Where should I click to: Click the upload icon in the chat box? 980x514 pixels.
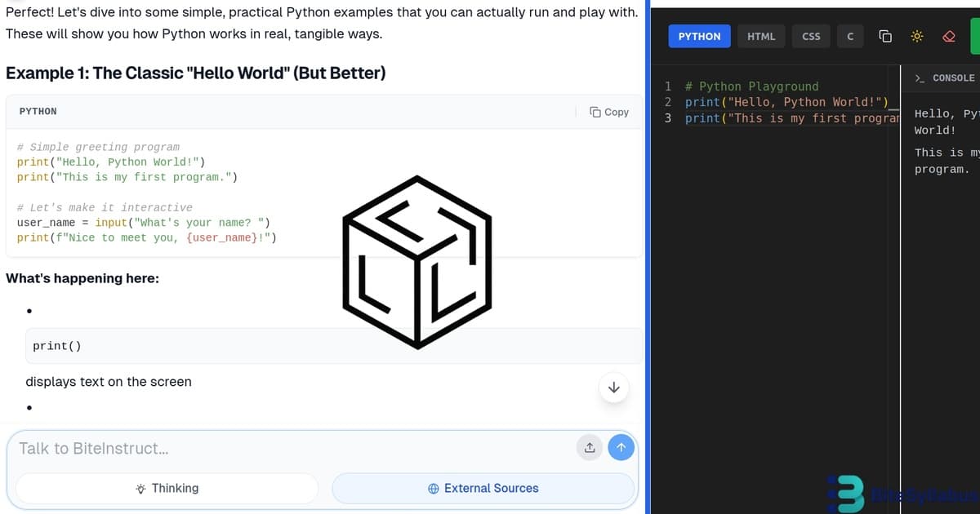[589, 447]
